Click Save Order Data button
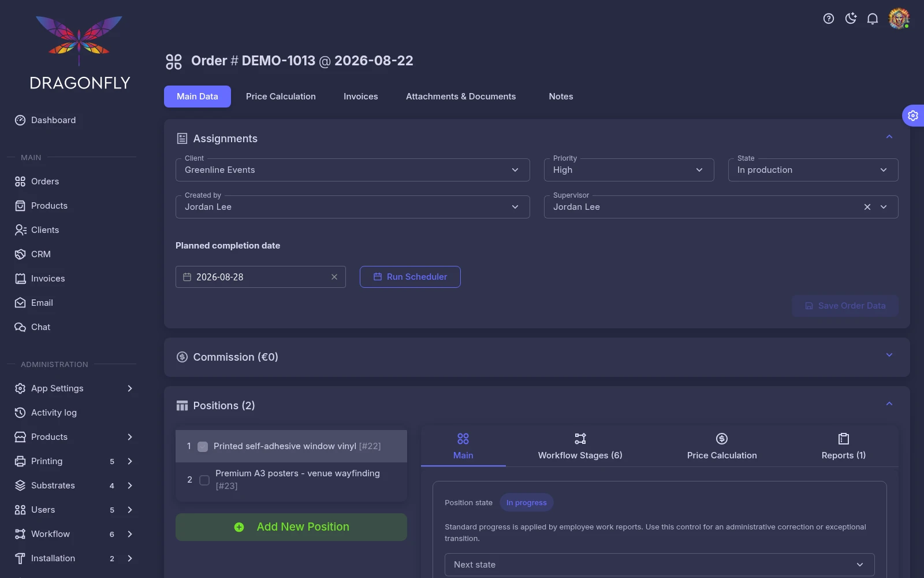The image size is (924, 578). [x=845, y=306]
